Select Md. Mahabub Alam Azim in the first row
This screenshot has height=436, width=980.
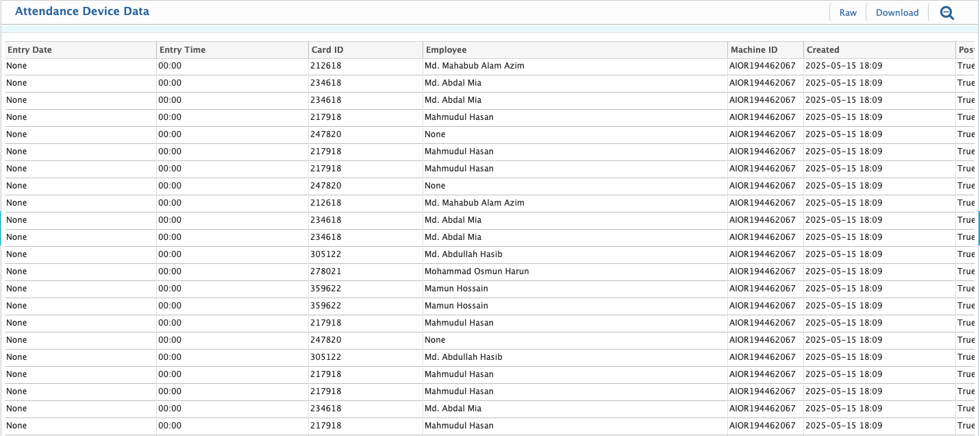click(x=474, y=66)
